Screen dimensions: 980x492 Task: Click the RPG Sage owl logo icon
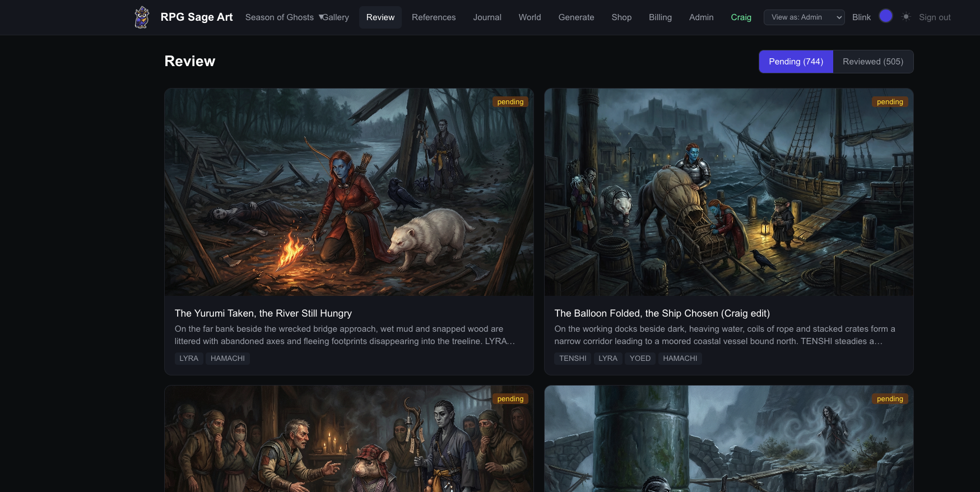click(142, 17)
